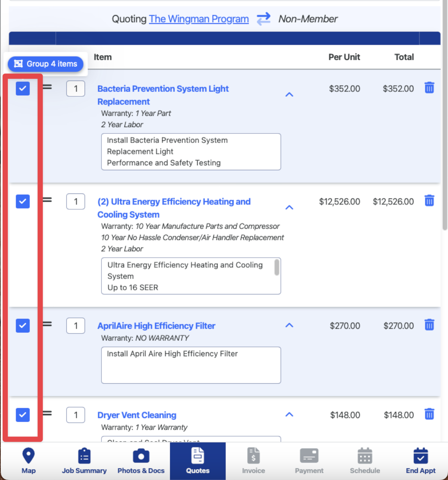Open the Job Summary tab
This screenshot has width=448, height=480.
point(84,461)
